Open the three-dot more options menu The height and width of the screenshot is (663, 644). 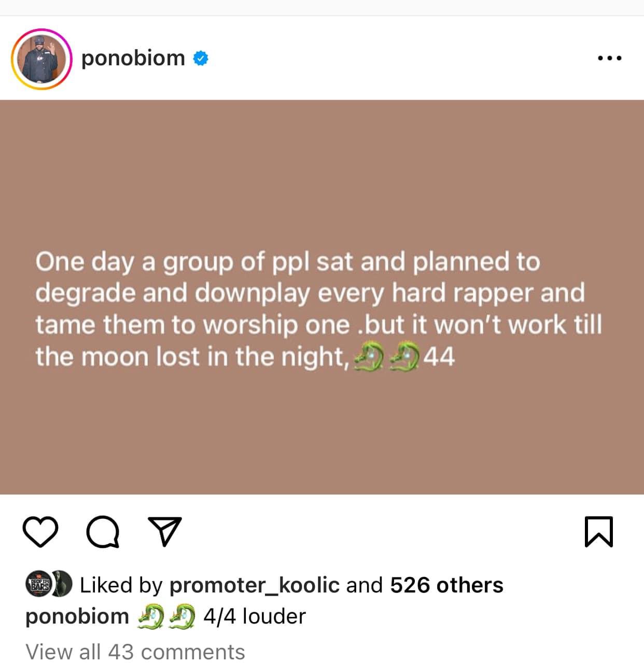coord(609,59)
